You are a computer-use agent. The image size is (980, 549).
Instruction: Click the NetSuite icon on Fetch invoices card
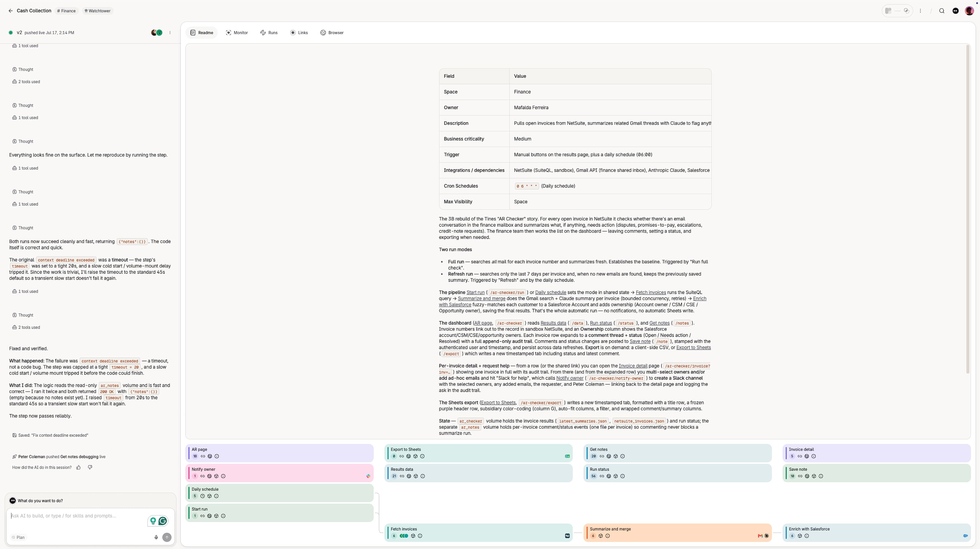(567, 536)
